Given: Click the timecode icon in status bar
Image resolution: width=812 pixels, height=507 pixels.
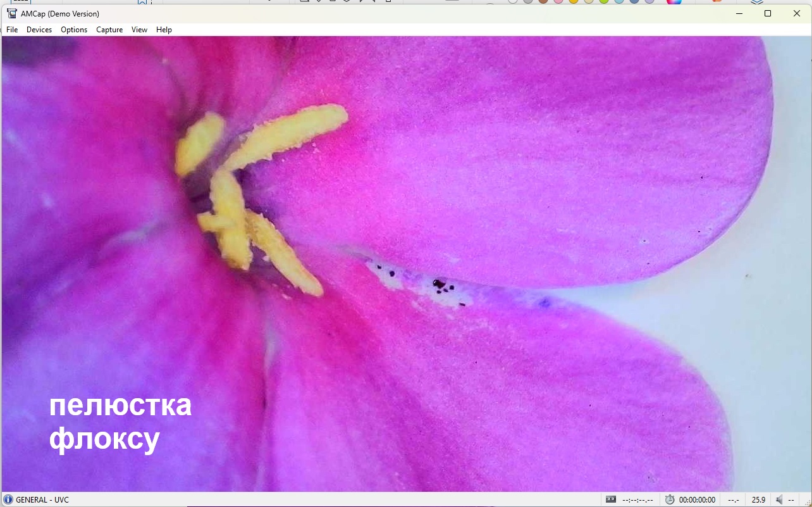Looking at the screenshot, I should coord(610,499).
